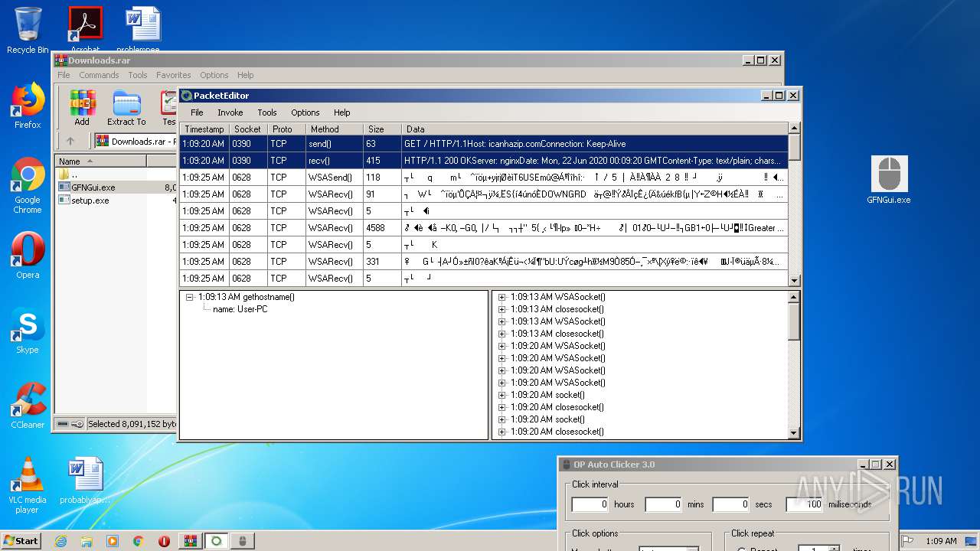Open Windows Explorer from the taskbar

[x=87, y=541]
